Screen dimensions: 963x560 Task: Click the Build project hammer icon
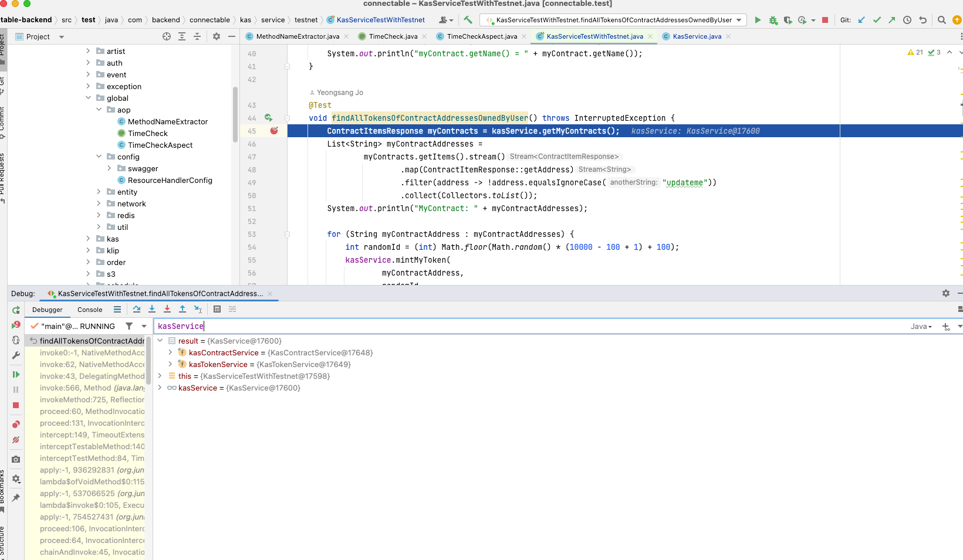click(x=468, y=20)
